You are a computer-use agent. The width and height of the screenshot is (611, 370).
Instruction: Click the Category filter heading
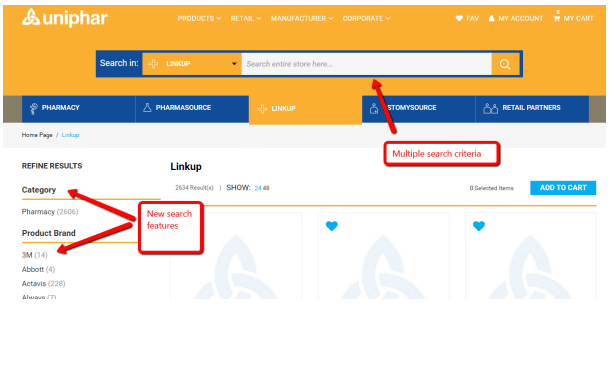tap(39, 190)
